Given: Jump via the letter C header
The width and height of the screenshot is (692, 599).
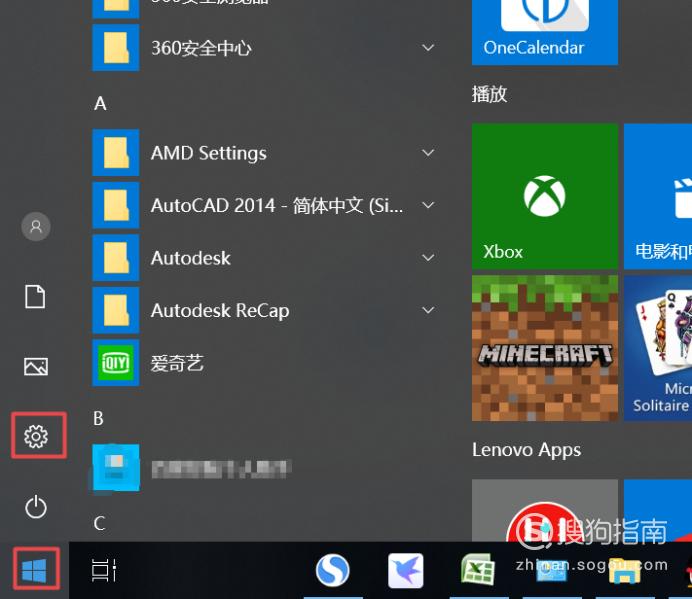Looking at the screenshot, I should coord(99,524).
